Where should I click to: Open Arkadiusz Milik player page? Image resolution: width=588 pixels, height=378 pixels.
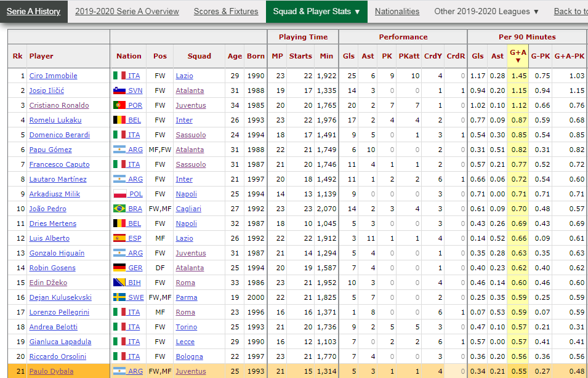[x=55, y=194]
